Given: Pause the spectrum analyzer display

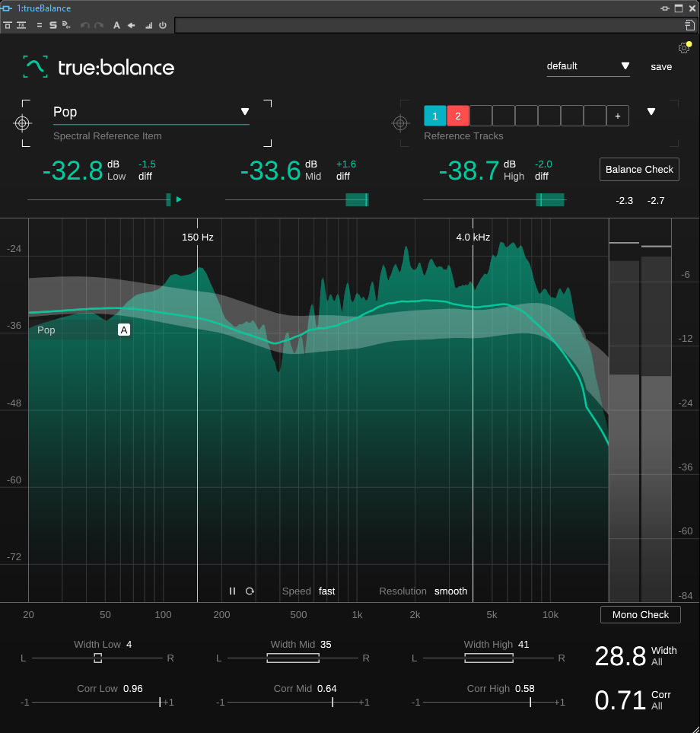Looking at the screenshot, I should point(233,591).
